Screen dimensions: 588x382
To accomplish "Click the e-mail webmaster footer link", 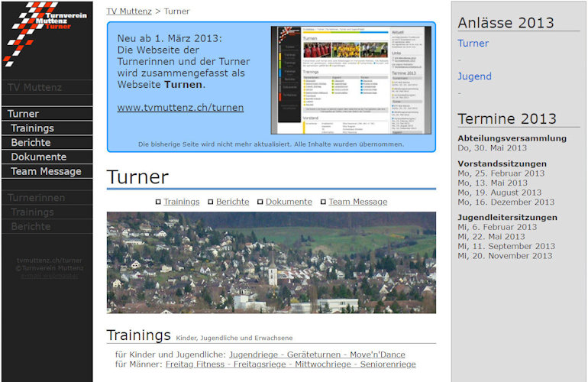I will (50, 276).
